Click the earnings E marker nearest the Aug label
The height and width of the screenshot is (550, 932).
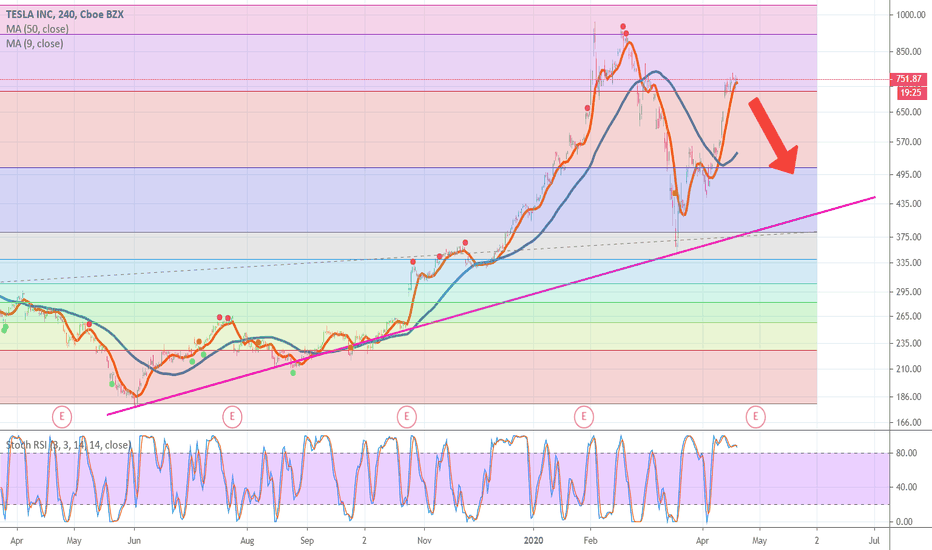232,417
